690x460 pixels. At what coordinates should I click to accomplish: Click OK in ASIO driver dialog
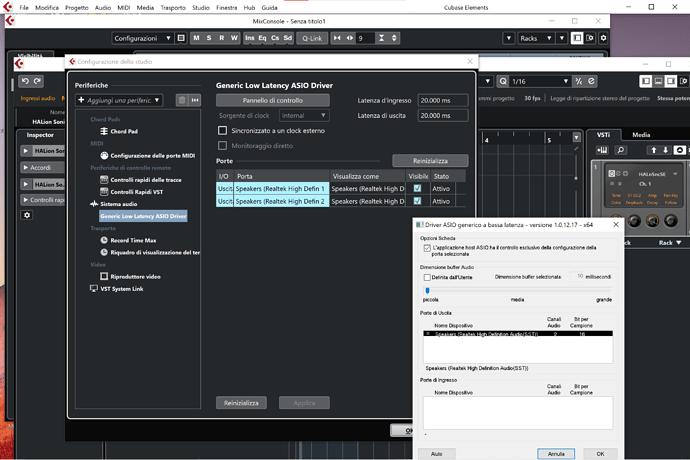point(600,454)
